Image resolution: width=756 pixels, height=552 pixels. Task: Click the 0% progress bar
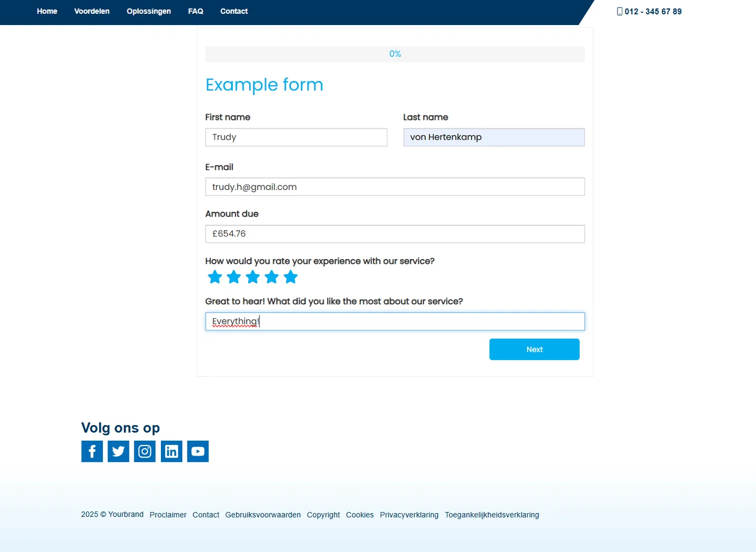click(x=395, y=54)
